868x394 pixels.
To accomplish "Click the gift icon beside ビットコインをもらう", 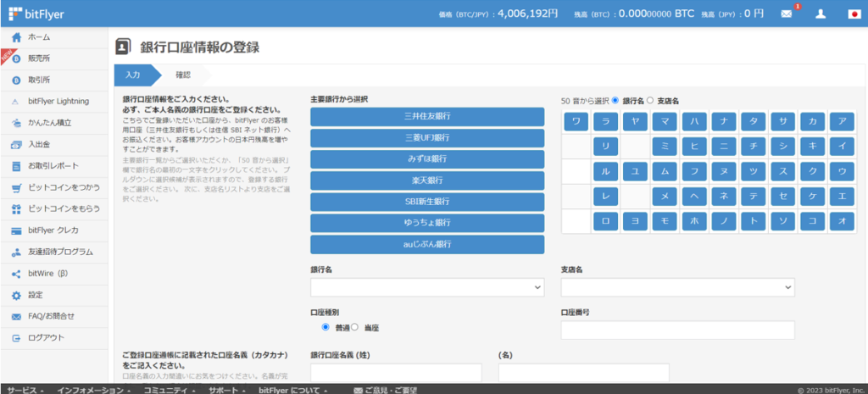I will (17, 209).
